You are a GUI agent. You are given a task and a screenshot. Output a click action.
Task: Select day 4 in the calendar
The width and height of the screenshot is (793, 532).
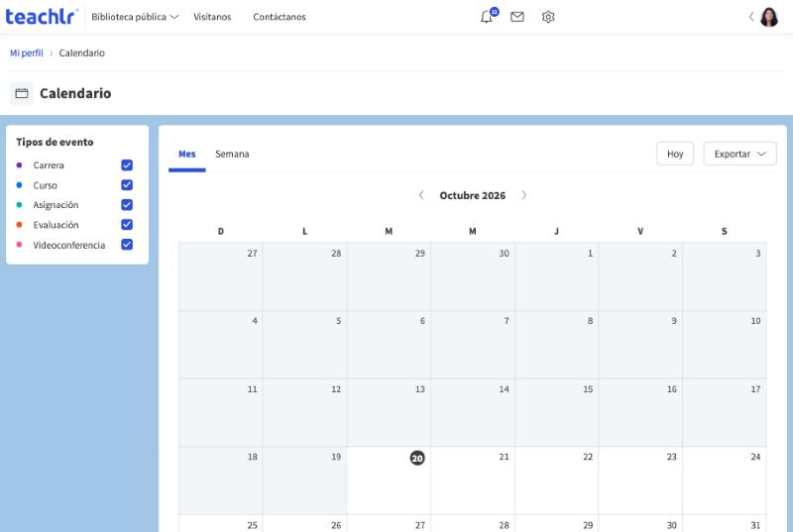pyautogui.click(x=220, y=345)
